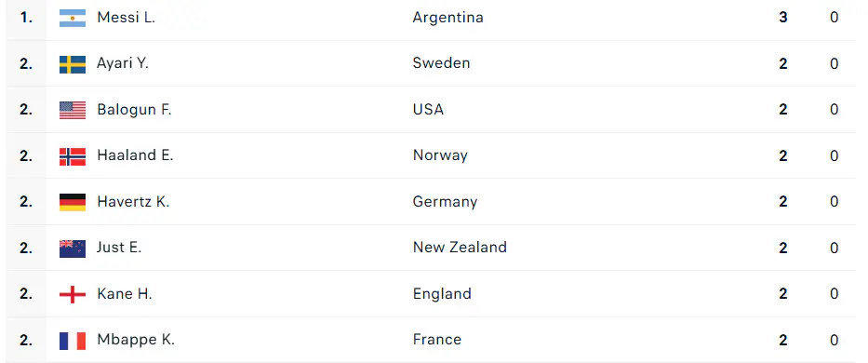Click the Argentina flag icon
This screenshot has width=868, height=363.
click(x=73, y=18)
